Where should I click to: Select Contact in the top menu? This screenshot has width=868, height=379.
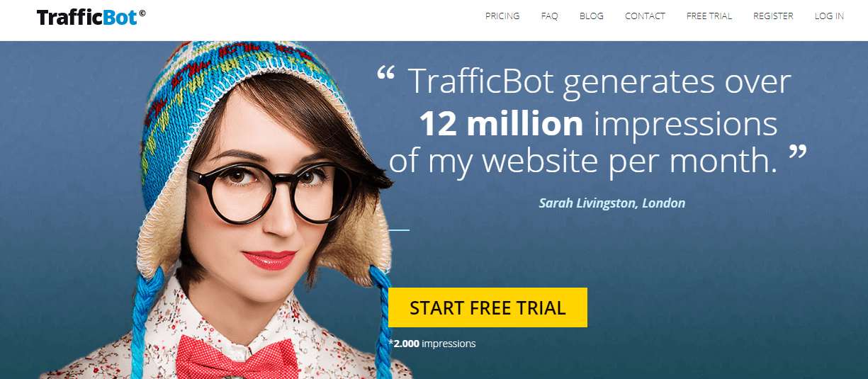(645, 16)
